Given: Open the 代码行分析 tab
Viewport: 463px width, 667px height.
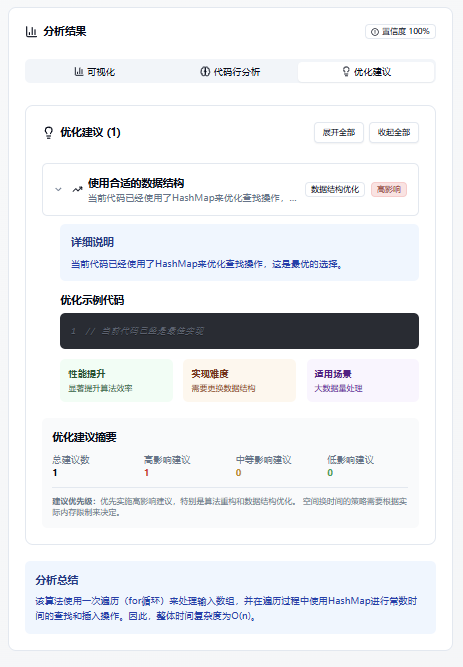Looking at the screenshot, I should tap(230, 71).
